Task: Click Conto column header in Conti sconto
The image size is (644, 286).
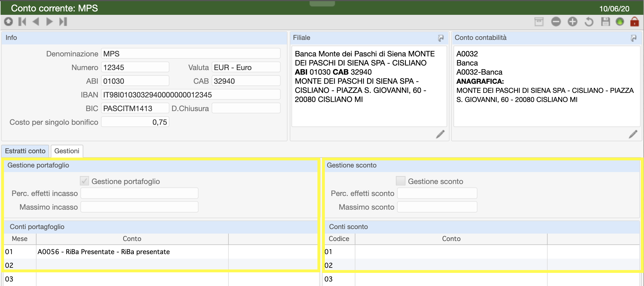Action: pos(451,239)
